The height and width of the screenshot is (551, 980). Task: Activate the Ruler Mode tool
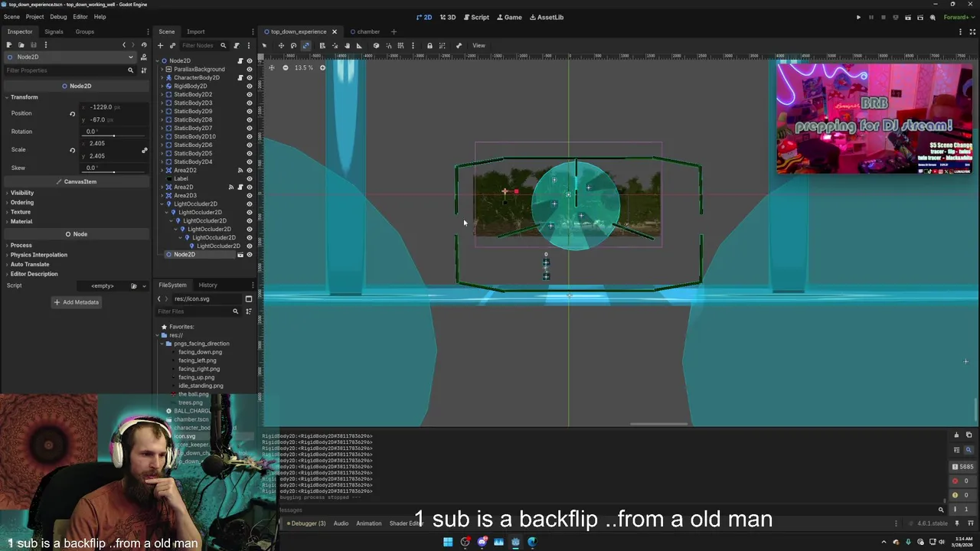[x=359, y=45]
